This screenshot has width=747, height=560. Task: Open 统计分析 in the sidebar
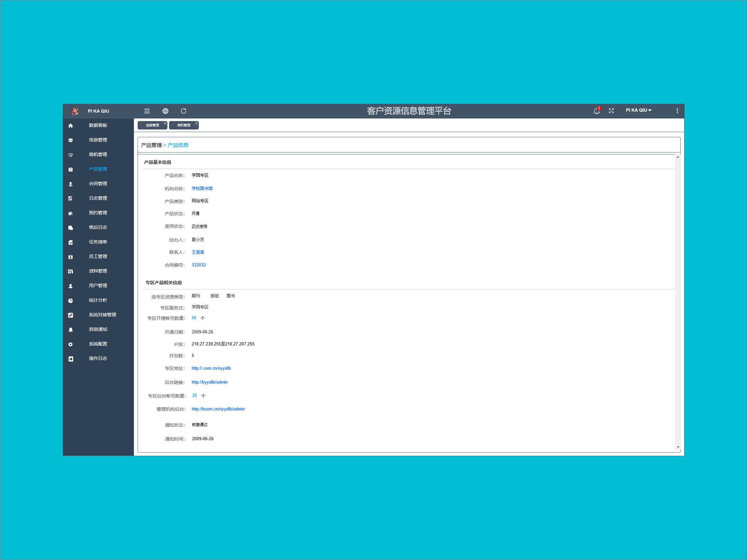coord(98,300)
